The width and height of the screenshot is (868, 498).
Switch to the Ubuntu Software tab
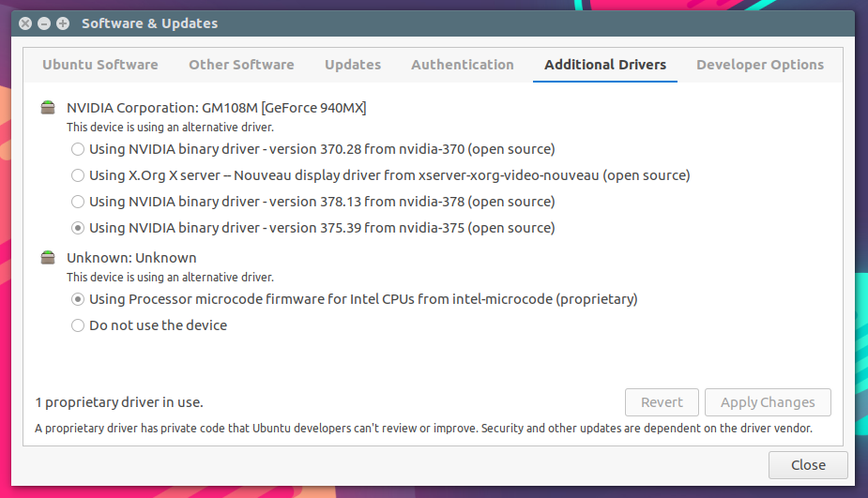pos(100,65)
